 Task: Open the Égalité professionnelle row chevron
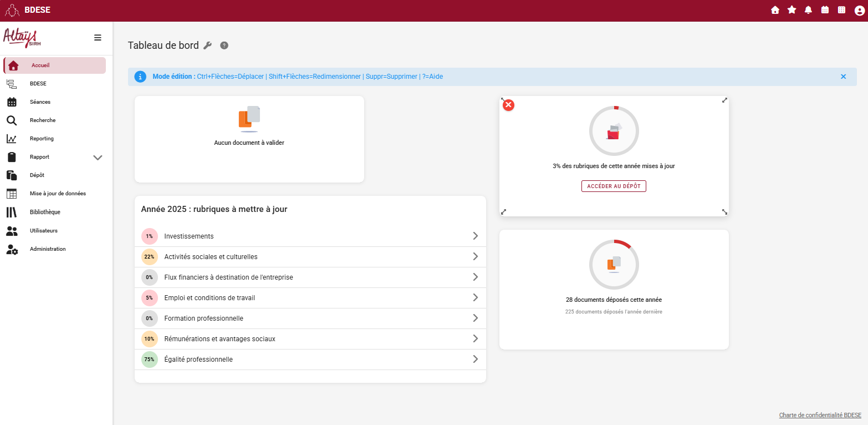[x=475, y=359]
